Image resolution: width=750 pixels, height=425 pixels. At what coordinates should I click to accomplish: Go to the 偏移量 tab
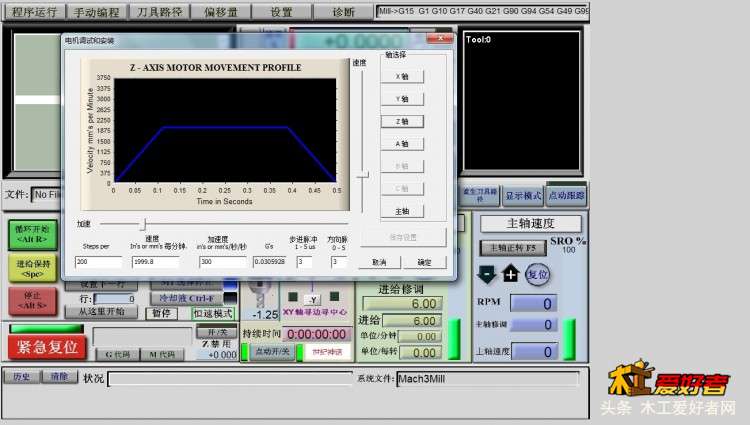(x=221, y=12)
